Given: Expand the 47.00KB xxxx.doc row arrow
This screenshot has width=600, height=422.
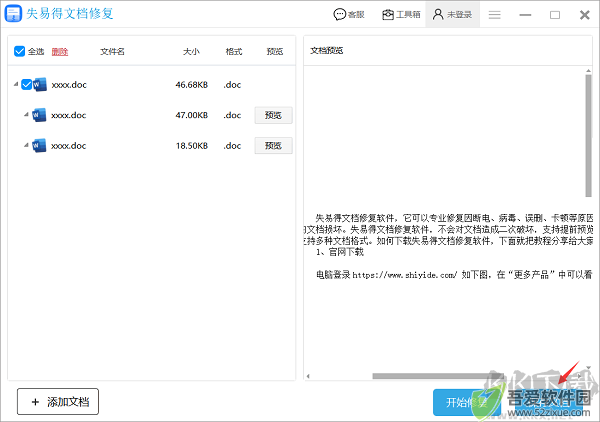Looking at the screenshot, I should 26,114.
